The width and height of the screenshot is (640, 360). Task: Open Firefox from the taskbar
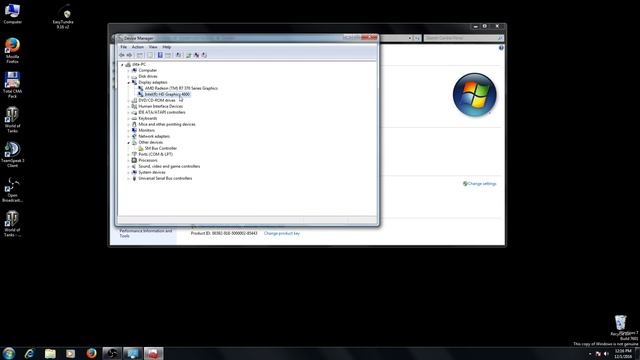tap(91, 353)
